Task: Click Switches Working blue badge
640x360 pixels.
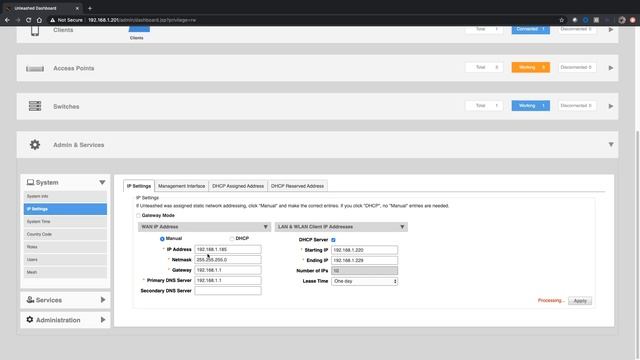Action: click(x=531, y=106)
